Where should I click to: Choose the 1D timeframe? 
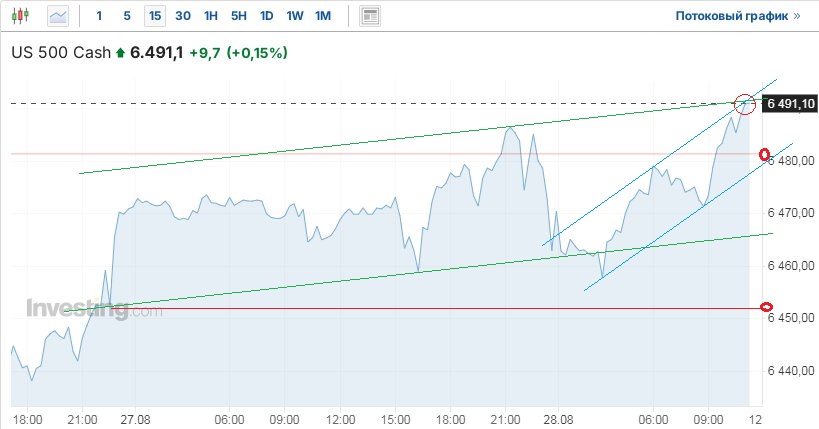(266, 16)
